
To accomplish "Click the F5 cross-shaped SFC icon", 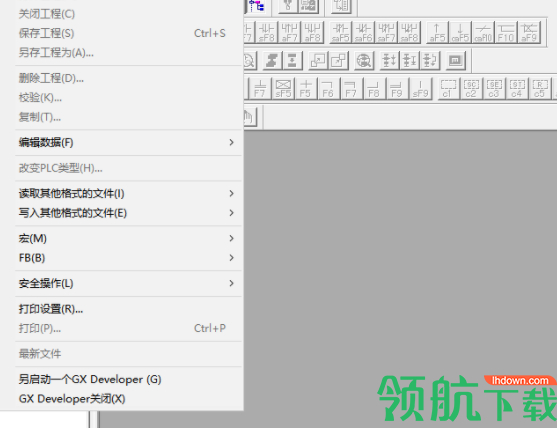I will click(305, 88).
